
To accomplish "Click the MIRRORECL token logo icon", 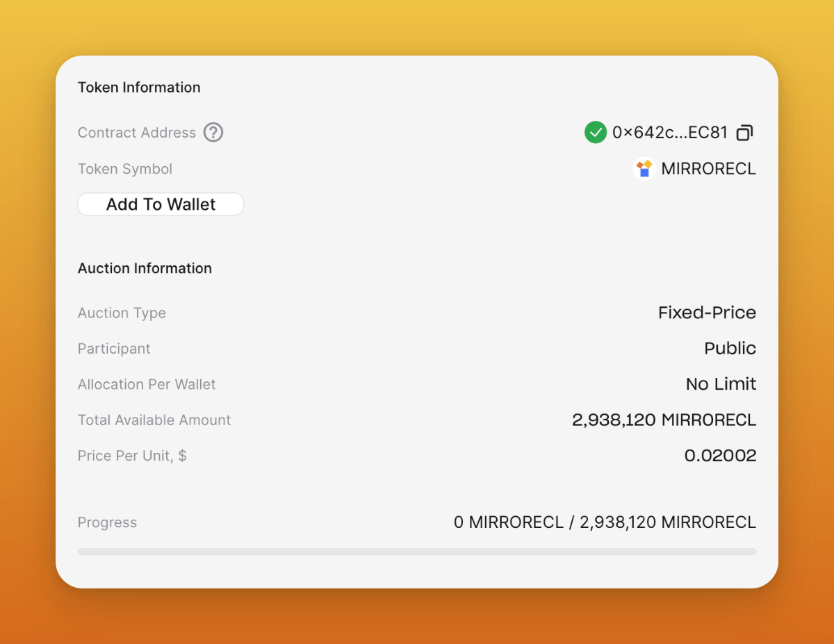I will tap(645, 169).
